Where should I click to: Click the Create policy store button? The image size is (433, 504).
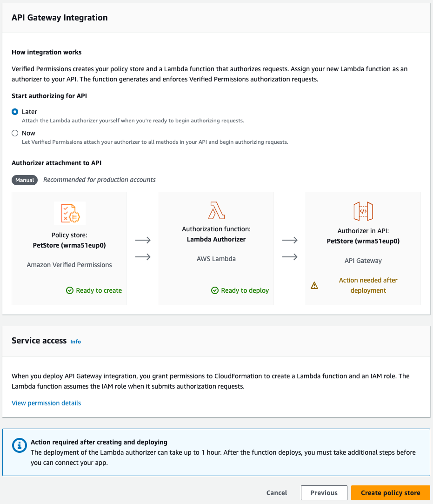point(390,492)
